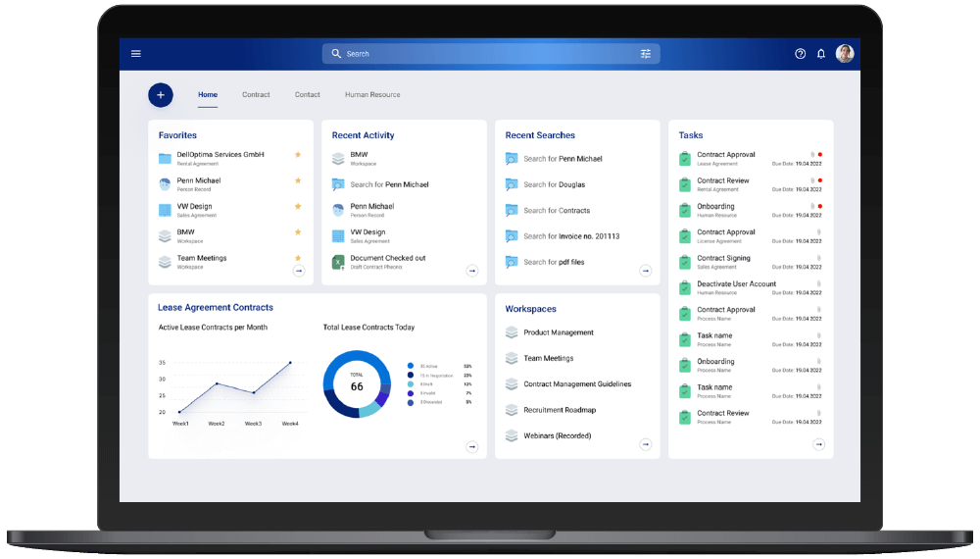Click Active legend color dot
This screenshot has height=559, width=980.
tap(411, 367)
